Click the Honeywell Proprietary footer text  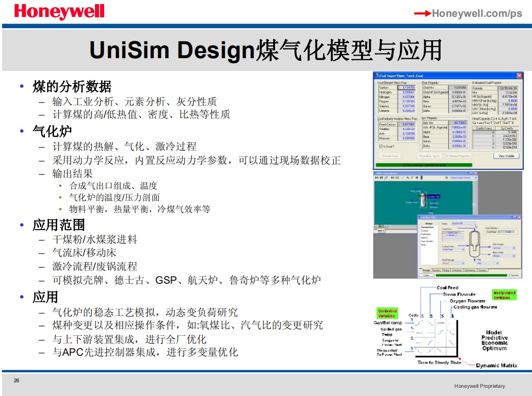coord(479,386)
